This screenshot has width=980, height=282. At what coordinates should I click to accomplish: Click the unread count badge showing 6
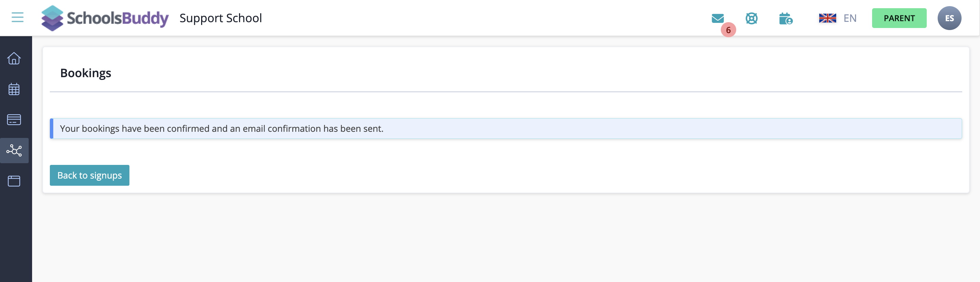[728, 30]
